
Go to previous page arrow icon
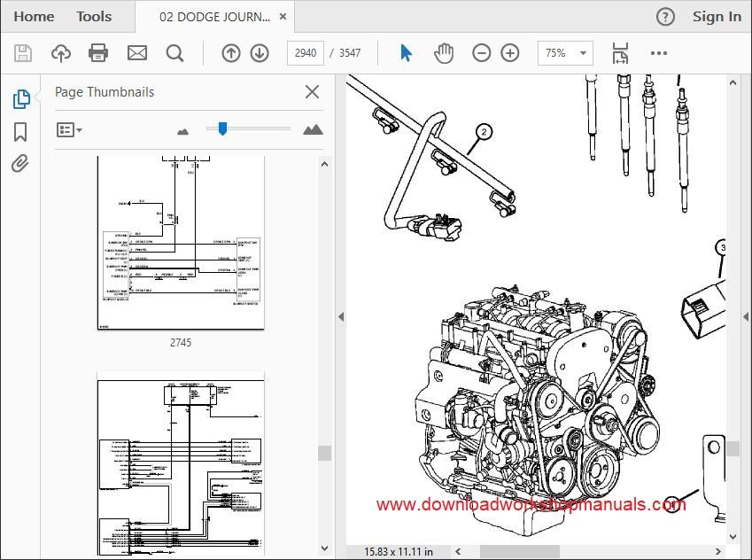[230, 53]
